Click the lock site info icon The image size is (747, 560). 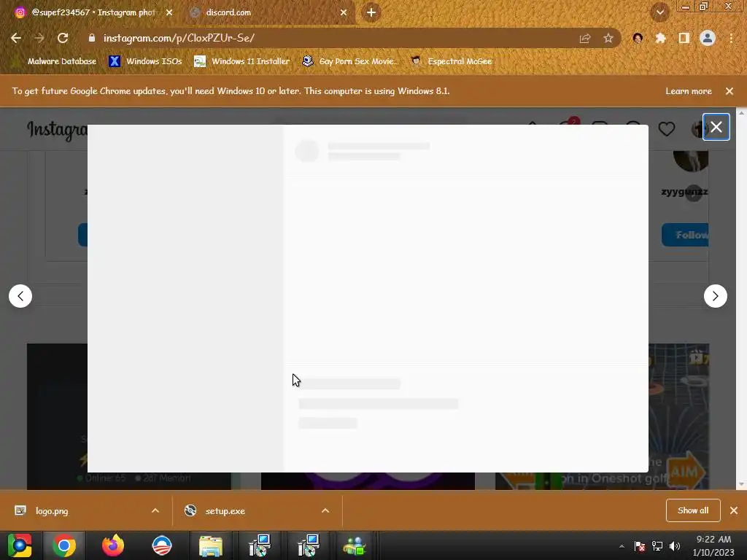(x=92, y=38)
